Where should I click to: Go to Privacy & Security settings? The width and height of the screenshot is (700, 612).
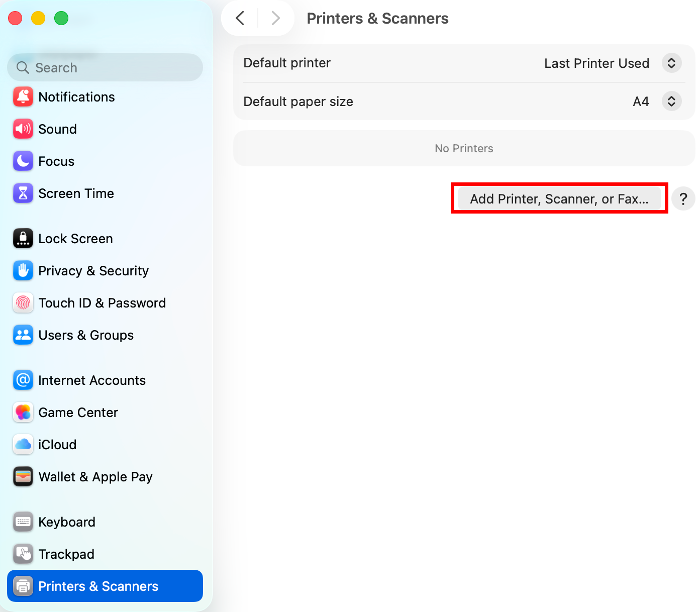pos(93,271)
